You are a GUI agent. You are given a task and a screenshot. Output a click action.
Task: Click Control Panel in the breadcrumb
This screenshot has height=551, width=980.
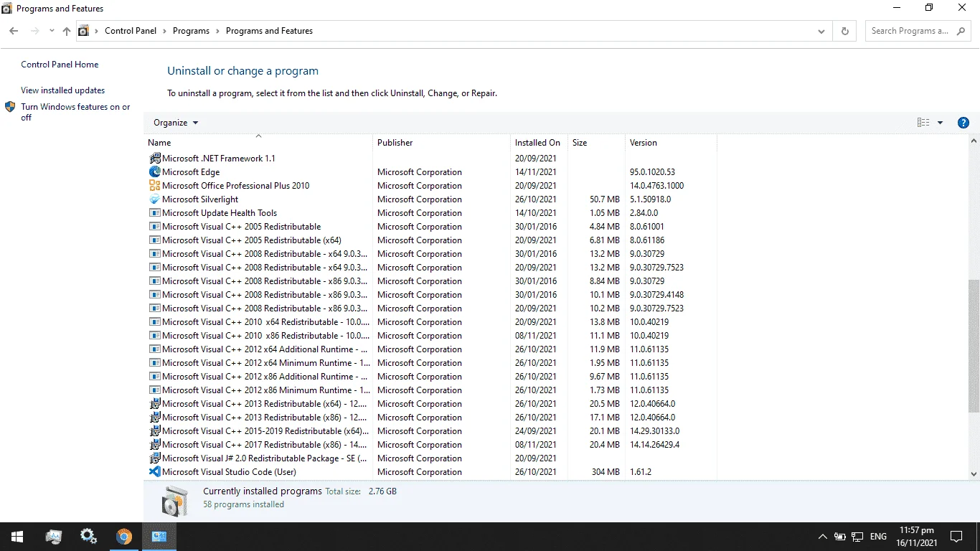coord(131,31)
